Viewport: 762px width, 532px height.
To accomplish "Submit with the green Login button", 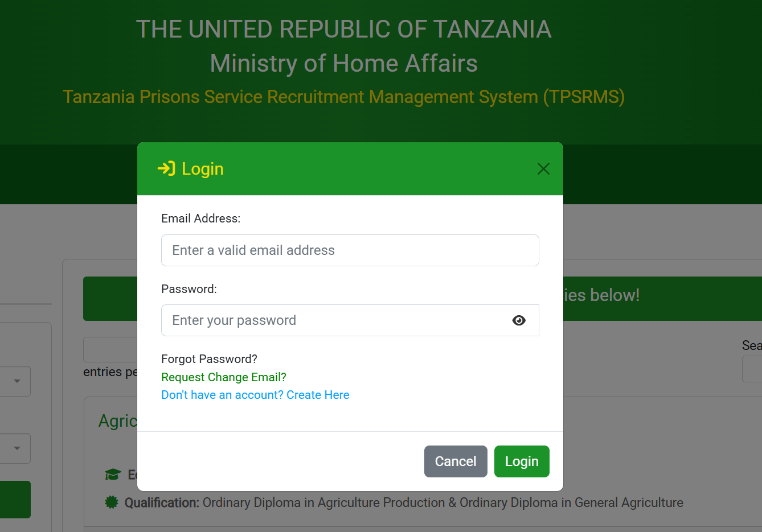I will tap(521, 461).
